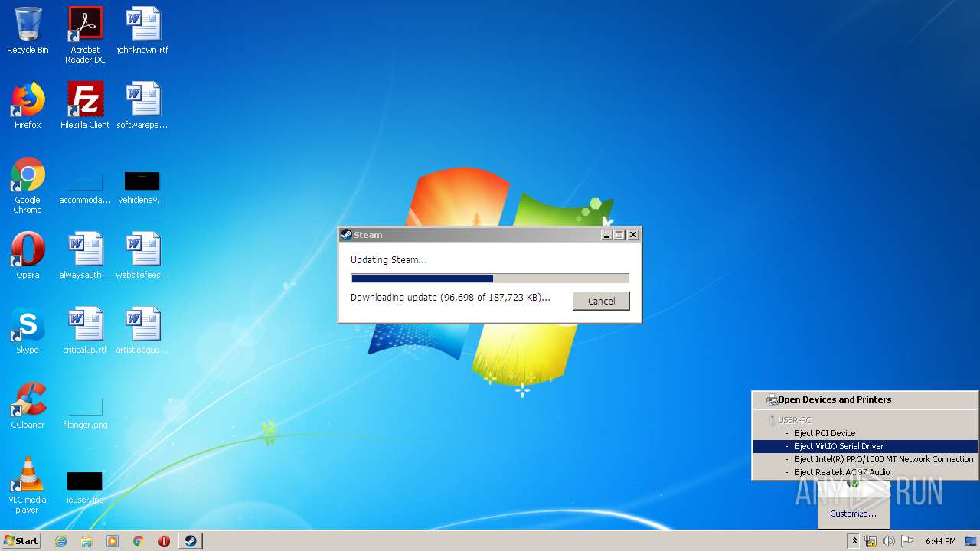Open the Recycle Bin desktop icon
This screenshot has height=551, width=980.
28,31
